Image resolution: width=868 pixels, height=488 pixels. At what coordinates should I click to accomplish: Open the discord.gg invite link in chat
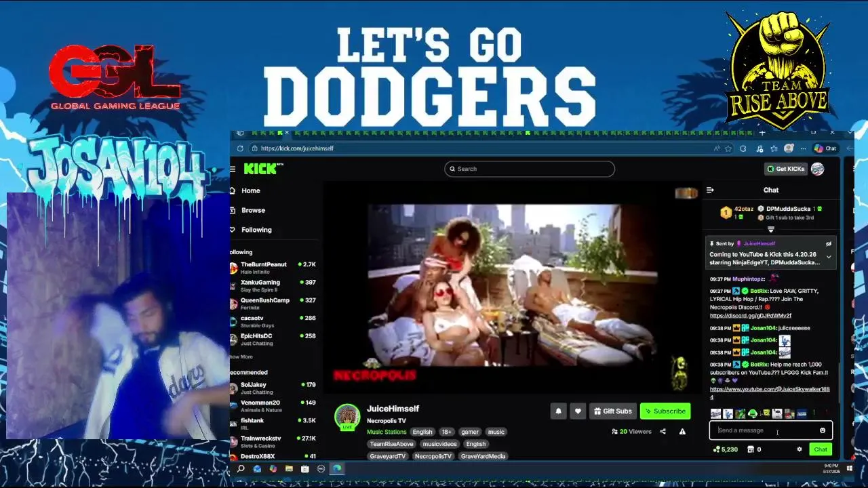(751, 316)
